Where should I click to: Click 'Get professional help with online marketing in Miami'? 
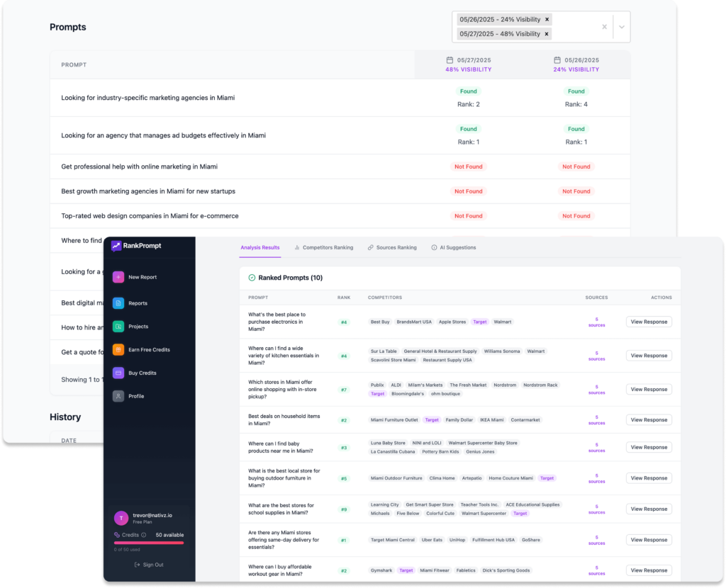(x=140, y=166)
